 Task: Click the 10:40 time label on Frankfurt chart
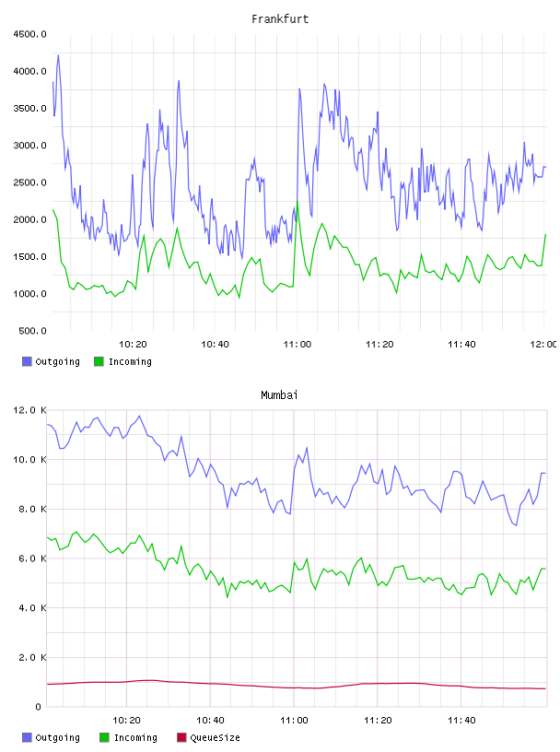point(215,345)
